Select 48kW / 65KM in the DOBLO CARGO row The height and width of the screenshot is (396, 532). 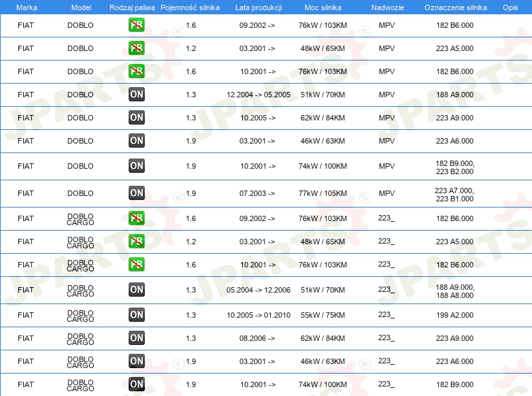[x=322, y=242]
